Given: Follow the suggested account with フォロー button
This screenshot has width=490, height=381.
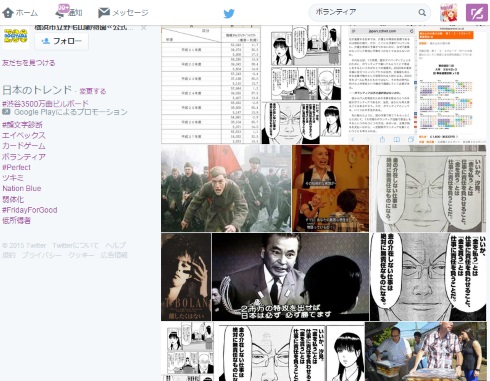Looking at the screenshot, I should click(x=62, y=41).
